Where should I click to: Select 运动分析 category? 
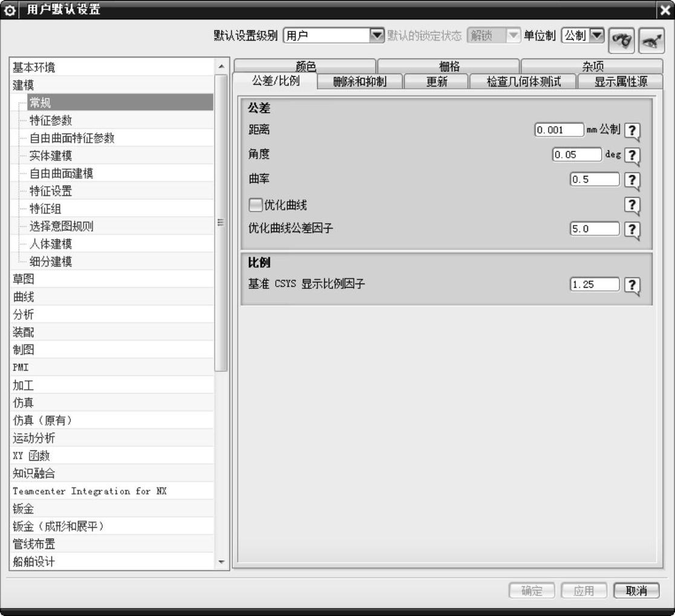[x=111, y=438]
